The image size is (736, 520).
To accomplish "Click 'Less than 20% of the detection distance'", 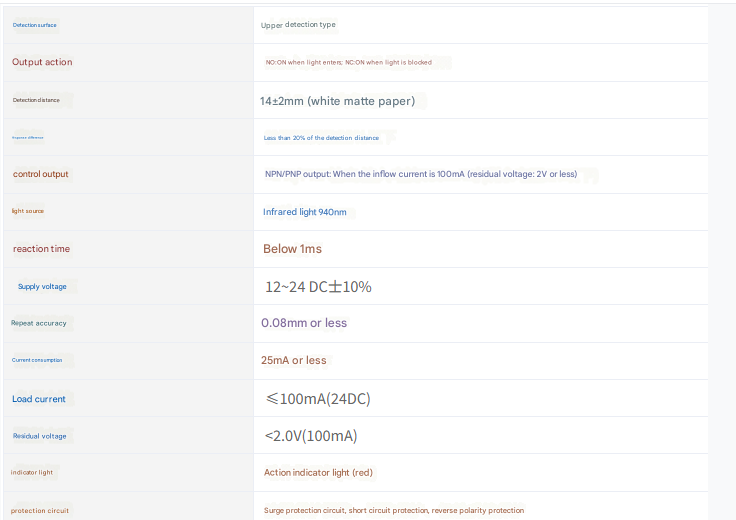I will click(321, 138).
